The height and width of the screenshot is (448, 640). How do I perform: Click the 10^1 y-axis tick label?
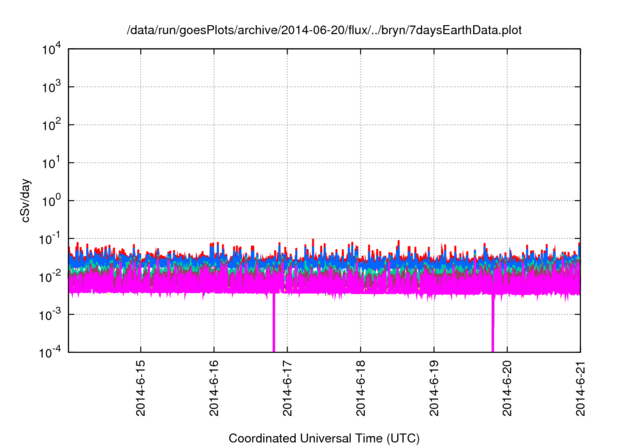(x=51, y=163)
